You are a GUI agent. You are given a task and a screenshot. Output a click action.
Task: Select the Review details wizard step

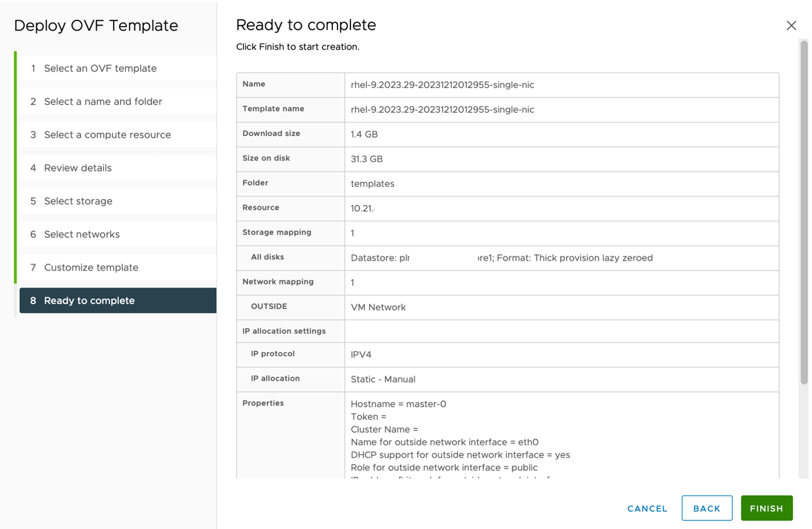[89, 168]
